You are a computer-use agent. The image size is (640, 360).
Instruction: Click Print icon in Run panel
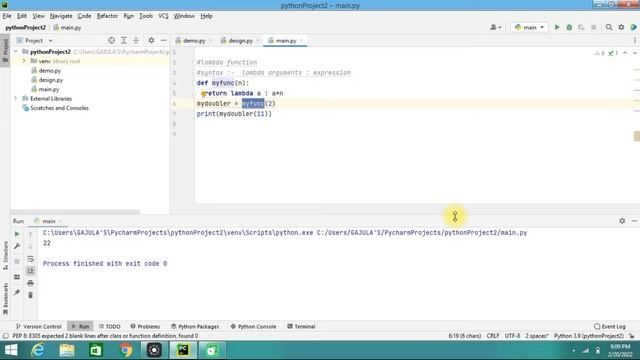click(30, 283)
